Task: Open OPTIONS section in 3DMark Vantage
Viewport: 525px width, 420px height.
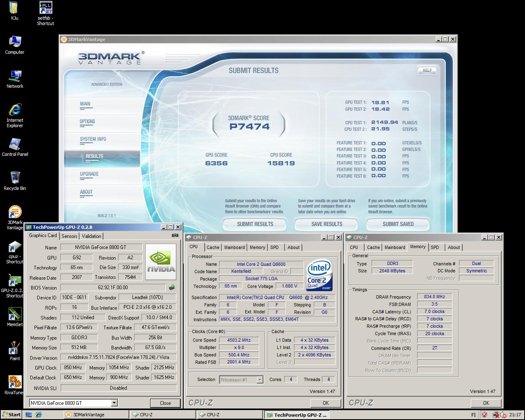Action: (102, 123)
